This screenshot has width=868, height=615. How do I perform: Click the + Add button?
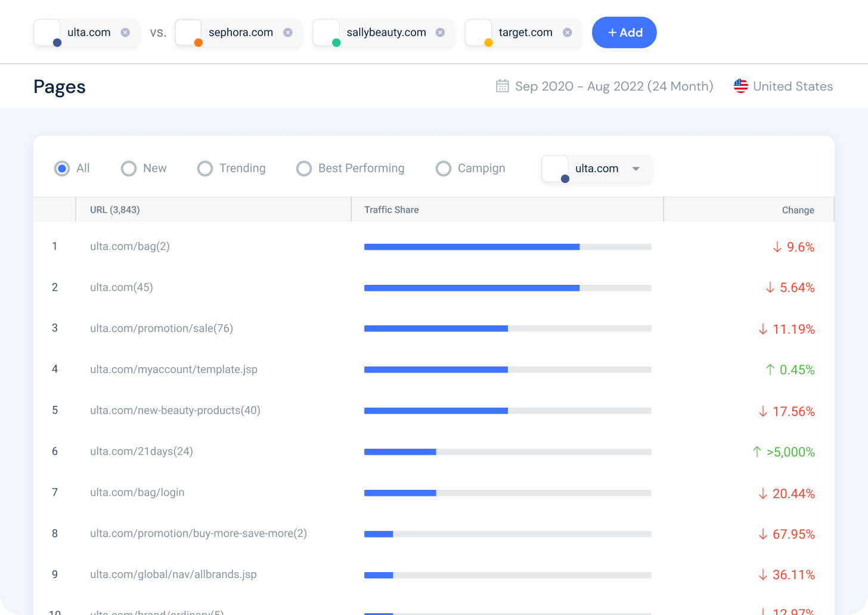click(x=624, y=33)
